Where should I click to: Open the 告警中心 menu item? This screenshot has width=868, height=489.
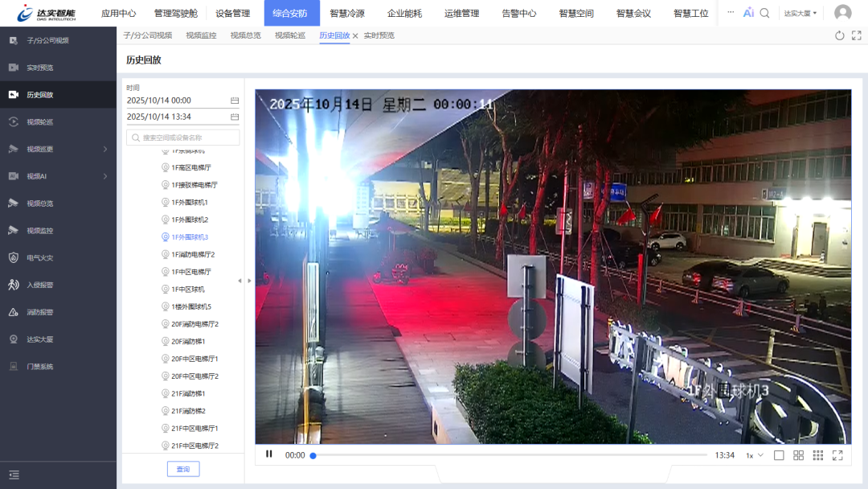pyautogui.click(x=518, y=13)
